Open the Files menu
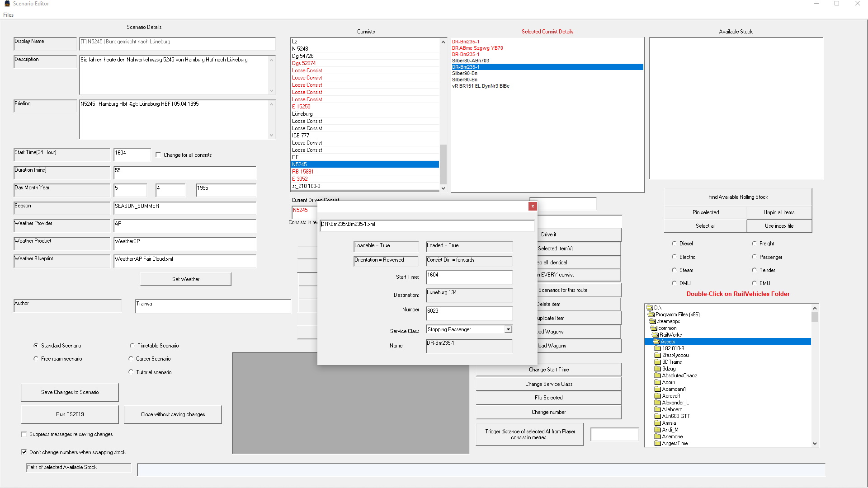 coord(8,15)
